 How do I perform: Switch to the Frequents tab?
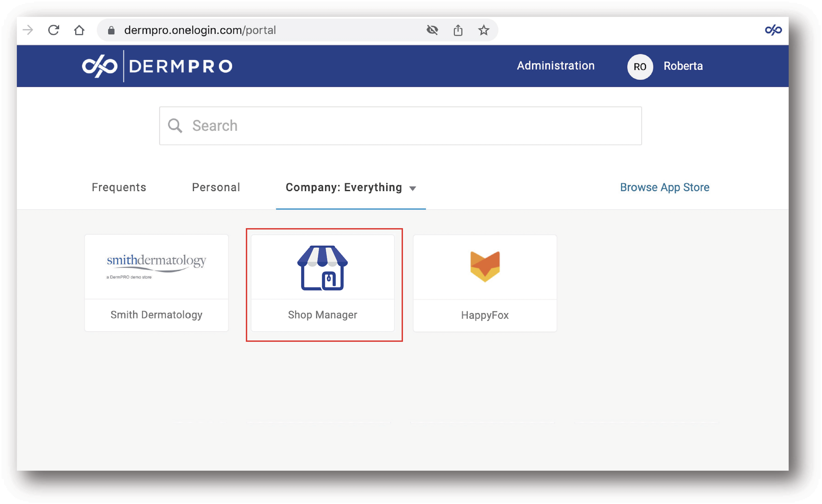click(119, 187)
